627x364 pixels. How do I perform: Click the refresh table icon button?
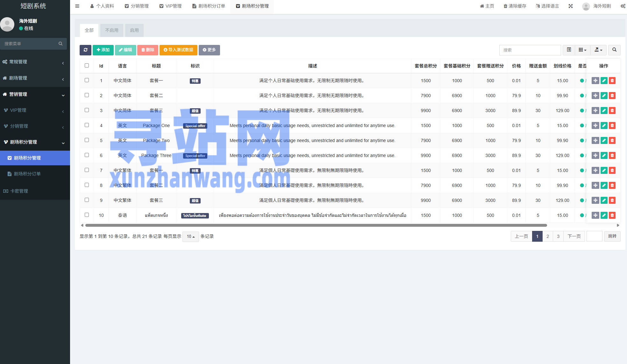click(85, 50)
